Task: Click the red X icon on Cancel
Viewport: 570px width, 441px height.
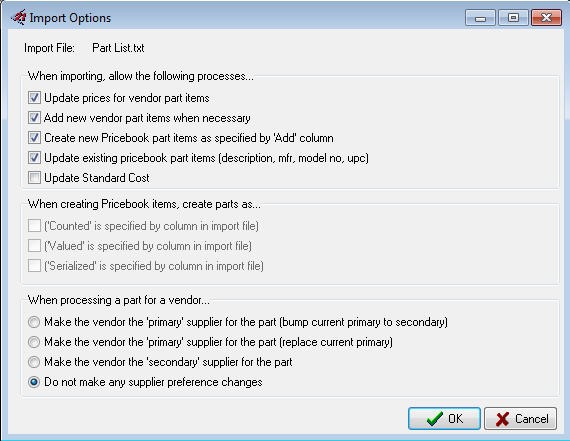Action: pyautogui.click(x=502, y=419)
